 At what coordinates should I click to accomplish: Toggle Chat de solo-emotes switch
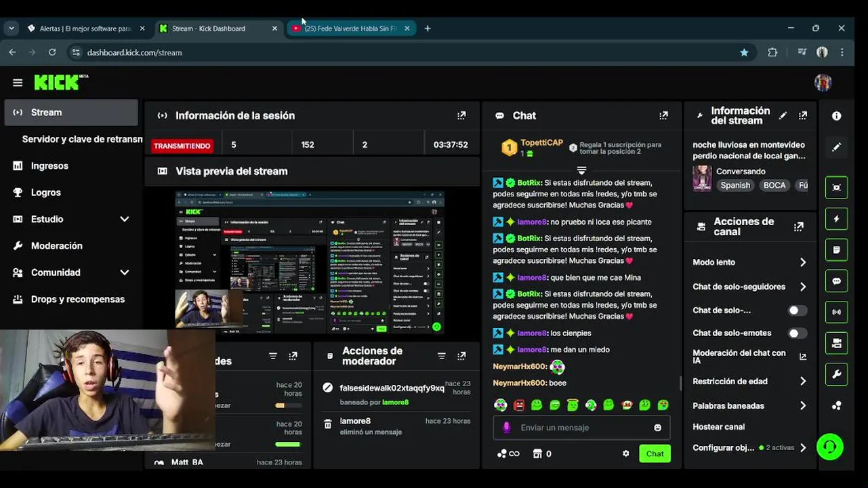[x=798, y=333]
